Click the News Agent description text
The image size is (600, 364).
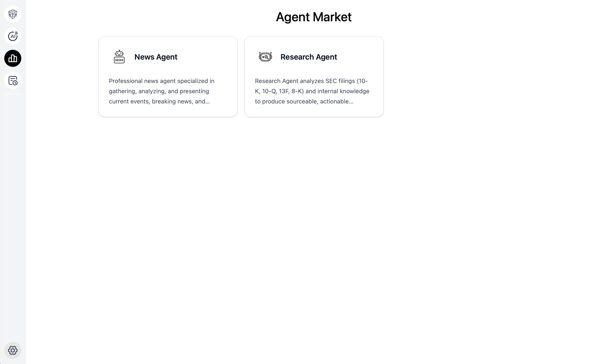161,91
